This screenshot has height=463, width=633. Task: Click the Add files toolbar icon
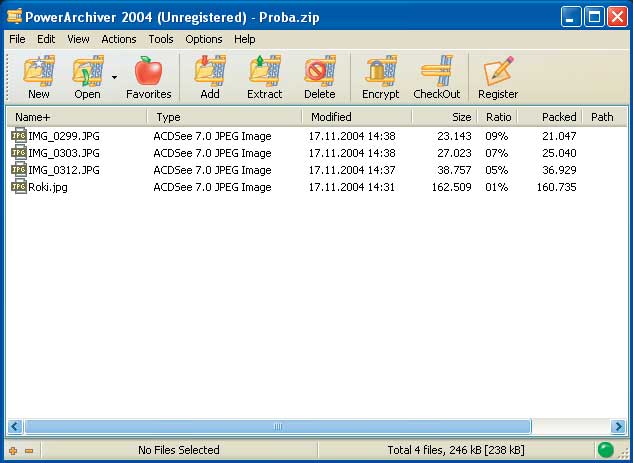click(x=210, y=71)
